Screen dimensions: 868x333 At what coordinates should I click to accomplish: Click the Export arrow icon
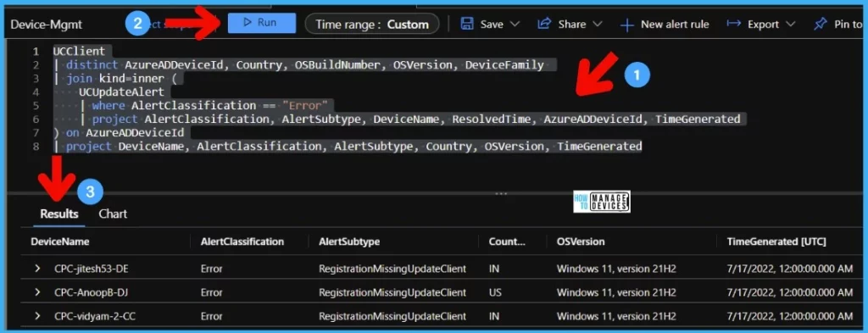coord(734,23)
